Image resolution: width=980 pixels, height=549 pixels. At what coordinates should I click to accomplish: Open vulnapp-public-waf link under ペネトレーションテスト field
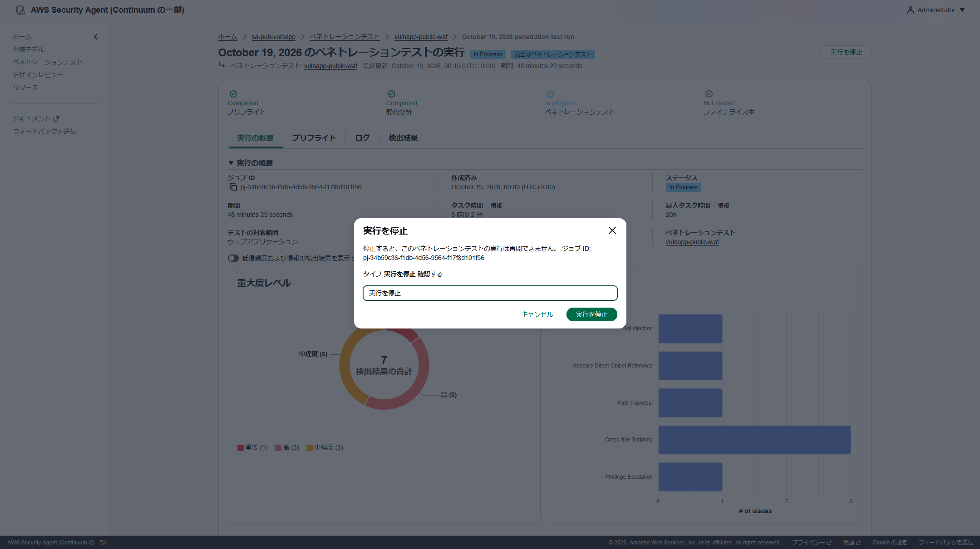pos(692,242)
